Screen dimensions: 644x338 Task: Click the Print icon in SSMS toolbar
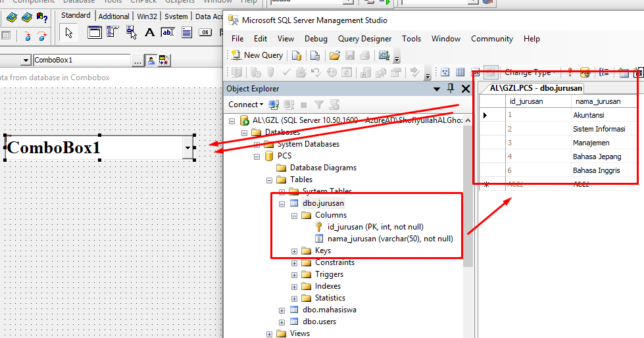click(364, 55)
